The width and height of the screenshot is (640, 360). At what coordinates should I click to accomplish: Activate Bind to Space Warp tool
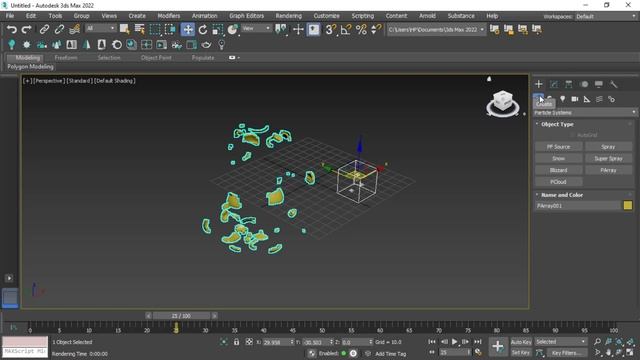(74, 29)
